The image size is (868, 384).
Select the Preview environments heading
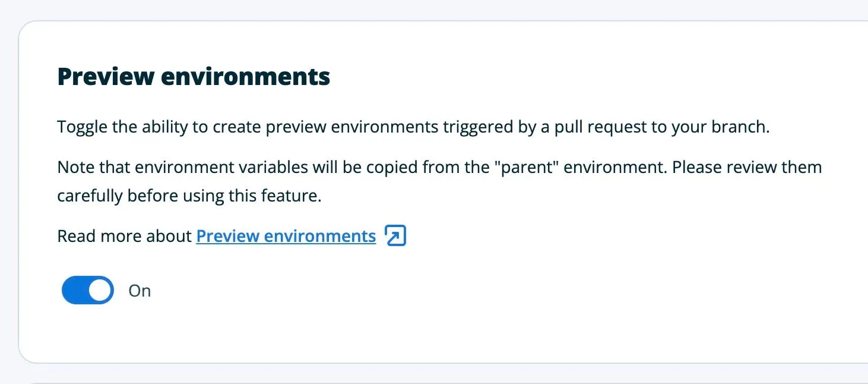pos(194,75)
